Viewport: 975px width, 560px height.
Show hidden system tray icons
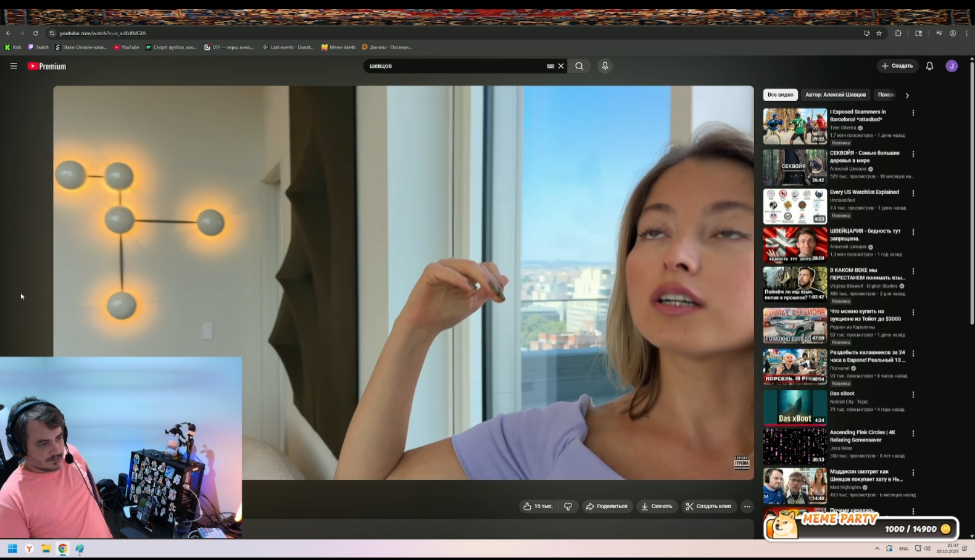tap(877, 548)
